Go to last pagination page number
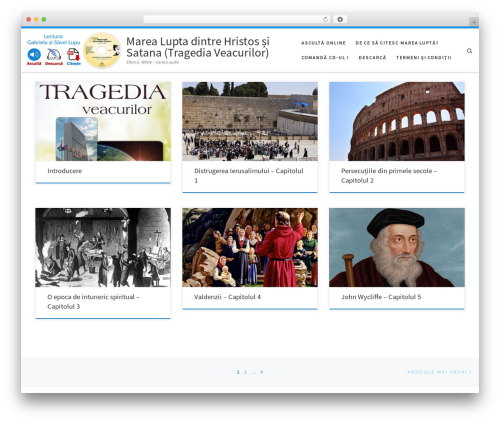This screenshot has width=500, height=423. pos(262,372)
